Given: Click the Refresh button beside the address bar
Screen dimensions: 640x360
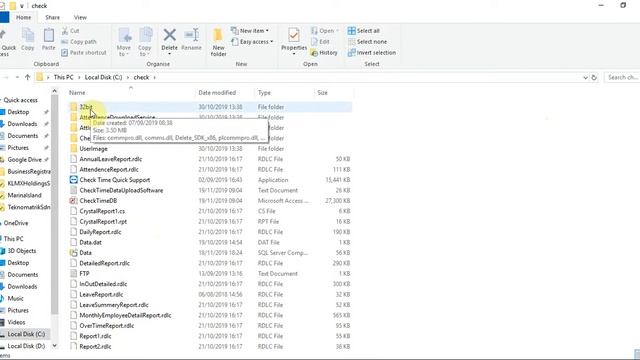Looking at the screenshot, I should 594,77.
